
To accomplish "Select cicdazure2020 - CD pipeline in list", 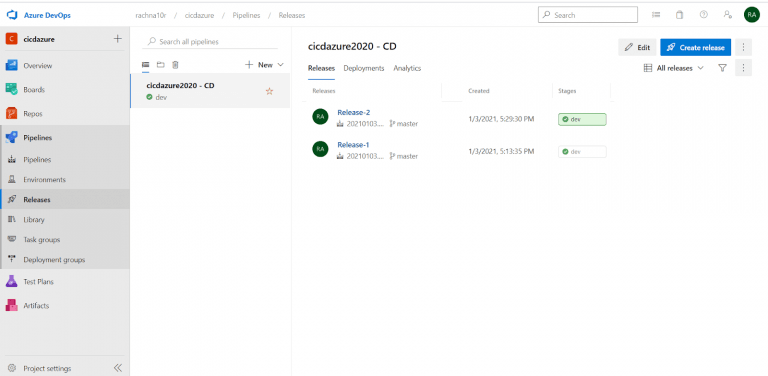I will coord(210,91).
